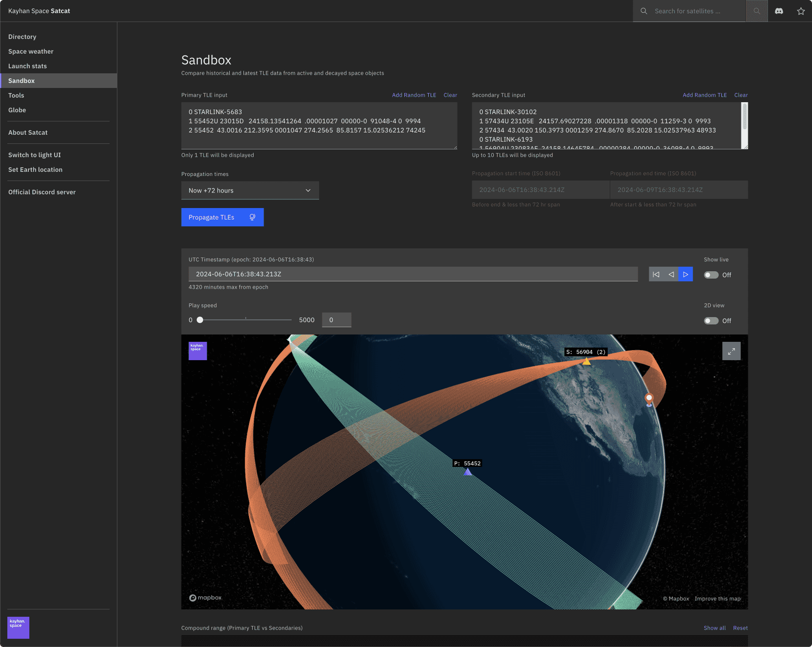The height and width of the screenshot is (647, 812).
Task: Click the kayhan.space logo at sidebar bottom
Action: (x=18, y=627)
